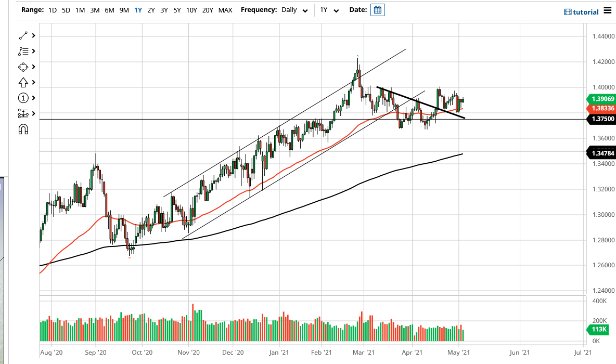Image resolution: width=616 pixels, height=364 pixels.
Task: Set range to 3Y
Action: click(x=164, y=10)
